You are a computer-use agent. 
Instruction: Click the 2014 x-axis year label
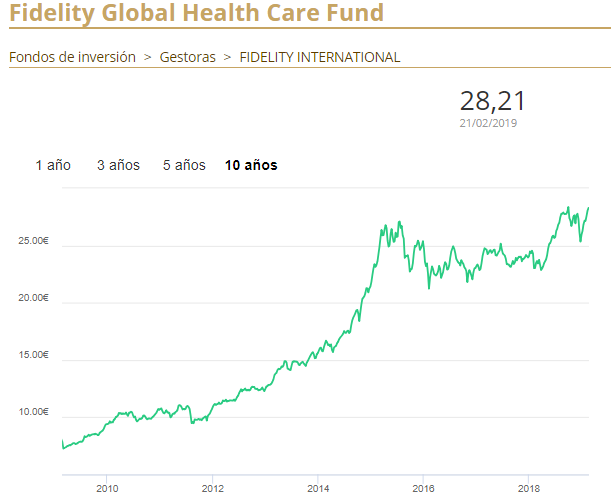point(318,489)
